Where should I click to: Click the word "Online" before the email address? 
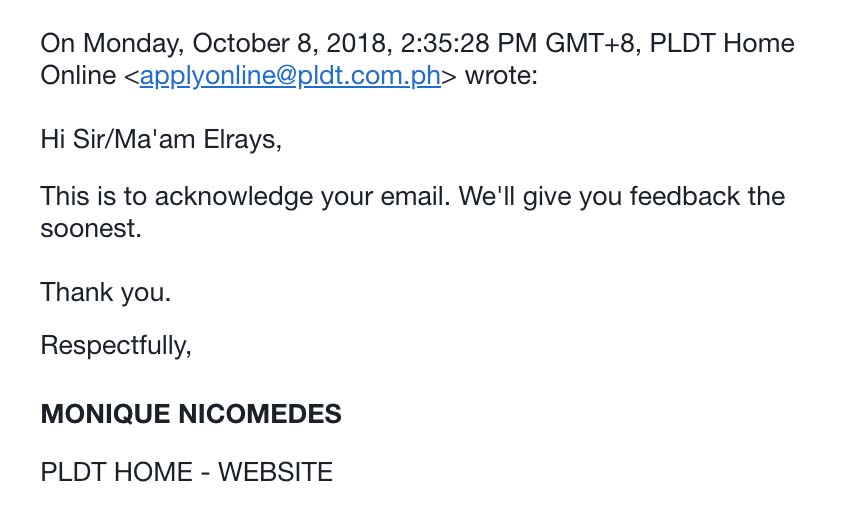78,76
